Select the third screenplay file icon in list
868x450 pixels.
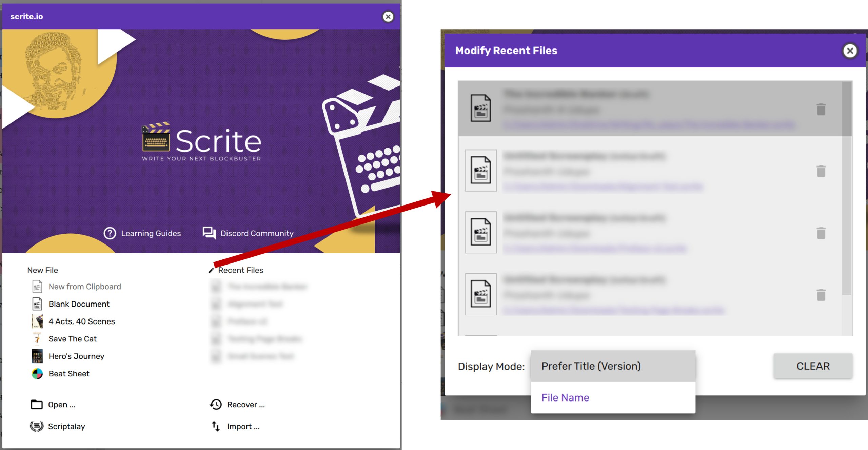coord(481,232)
